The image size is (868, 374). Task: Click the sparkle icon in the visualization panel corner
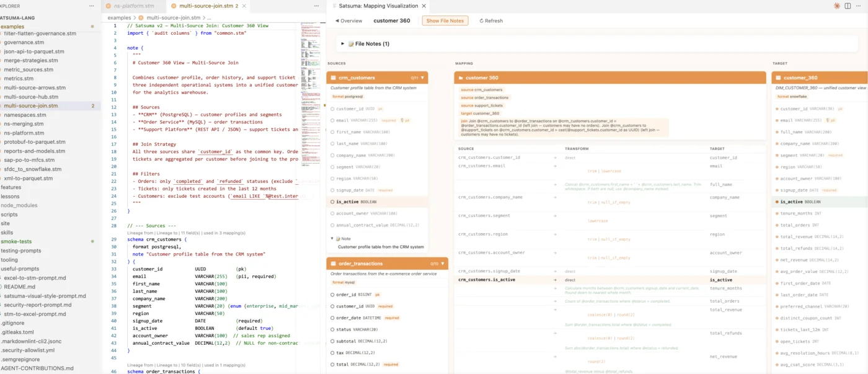coord(836,6)
